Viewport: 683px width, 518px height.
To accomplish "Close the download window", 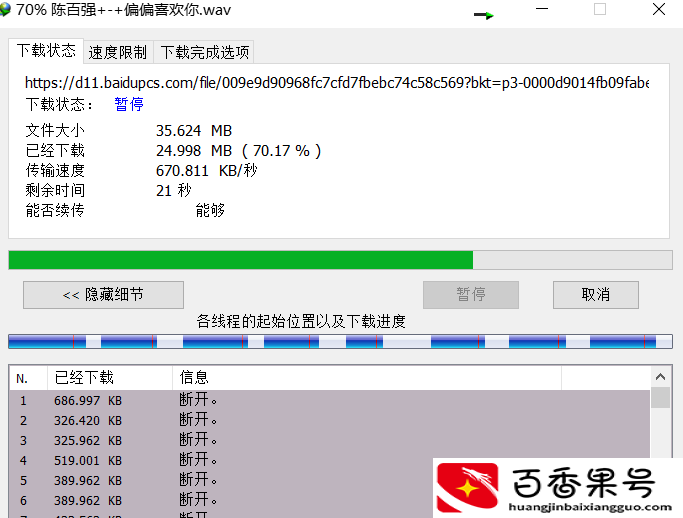I will [659, 9].
